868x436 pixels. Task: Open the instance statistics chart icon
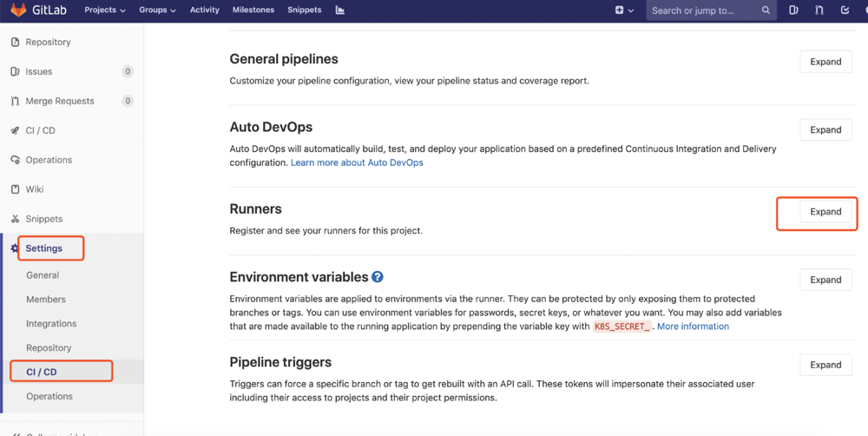339,10
